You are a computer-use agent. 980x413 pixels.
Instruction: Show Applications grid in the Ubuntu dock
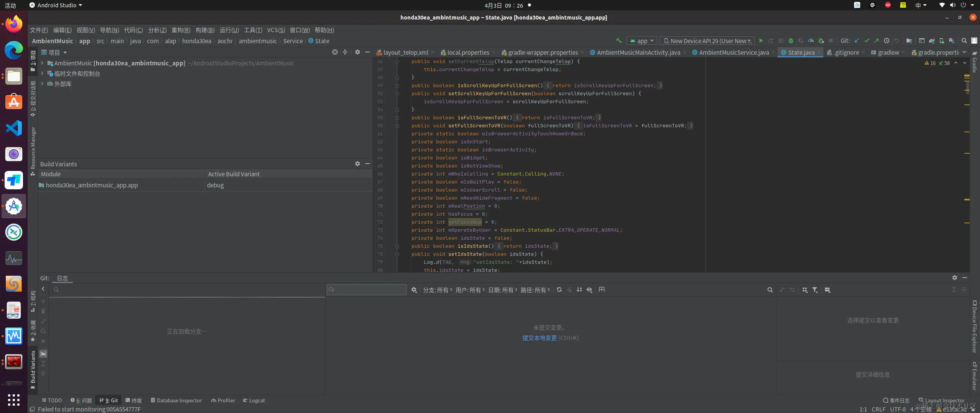[14, 400]
